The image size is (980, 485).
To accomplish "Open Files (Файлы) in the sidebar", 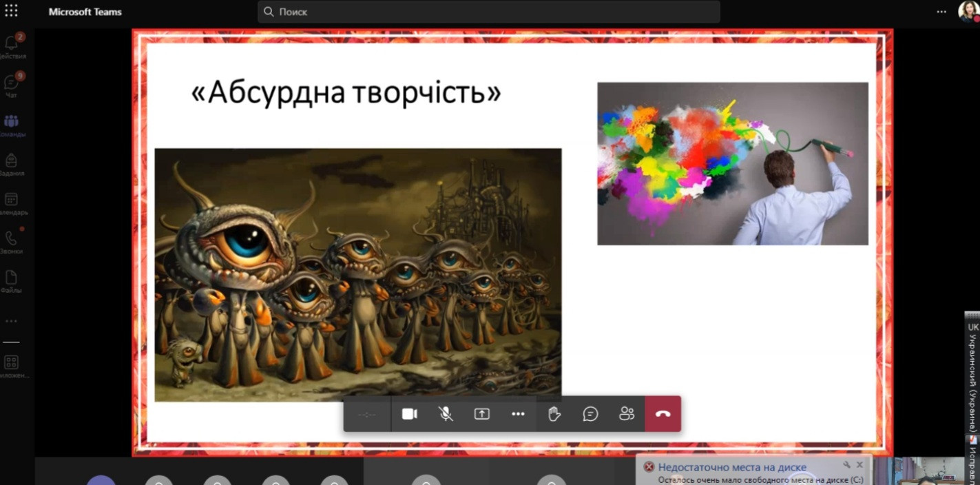I will (12, 280).
